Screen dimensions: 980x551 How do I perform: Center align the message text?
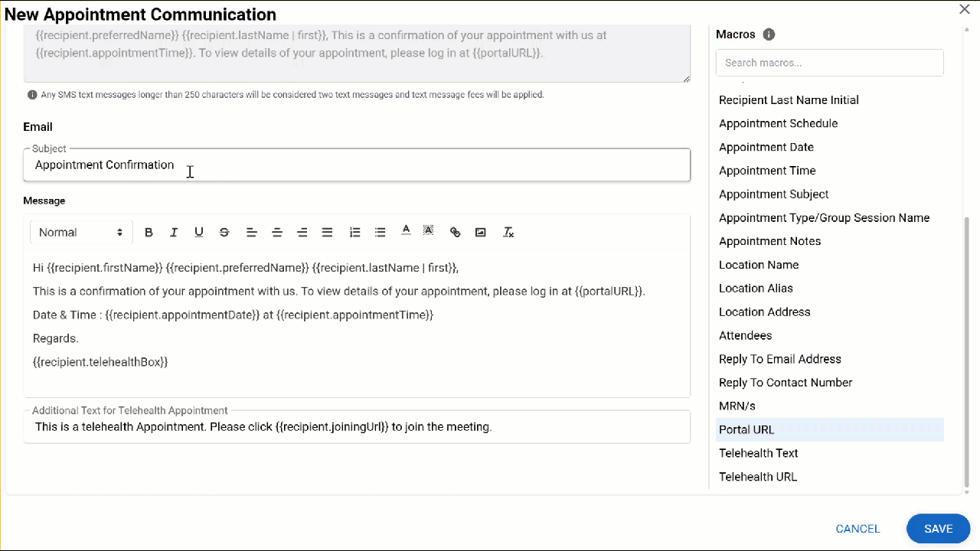click(x=277, y=233)
